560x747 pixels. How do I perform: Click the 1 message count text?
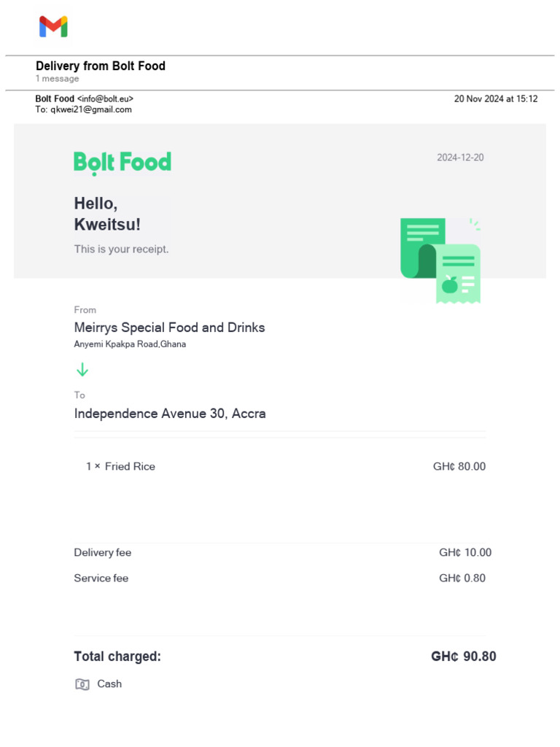[58, 79]
